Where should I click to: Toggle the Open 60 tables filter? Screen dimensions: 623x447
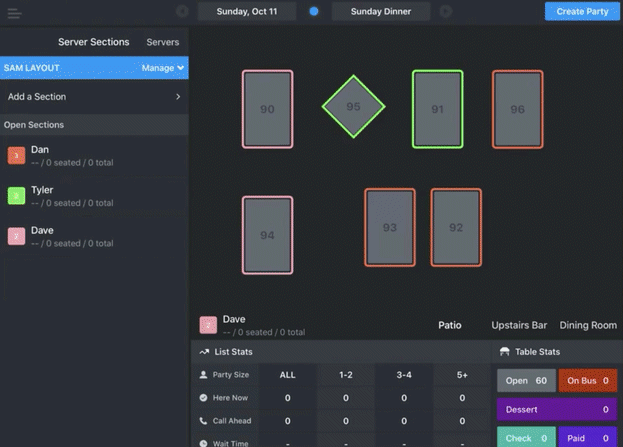(x=526, y=381)
